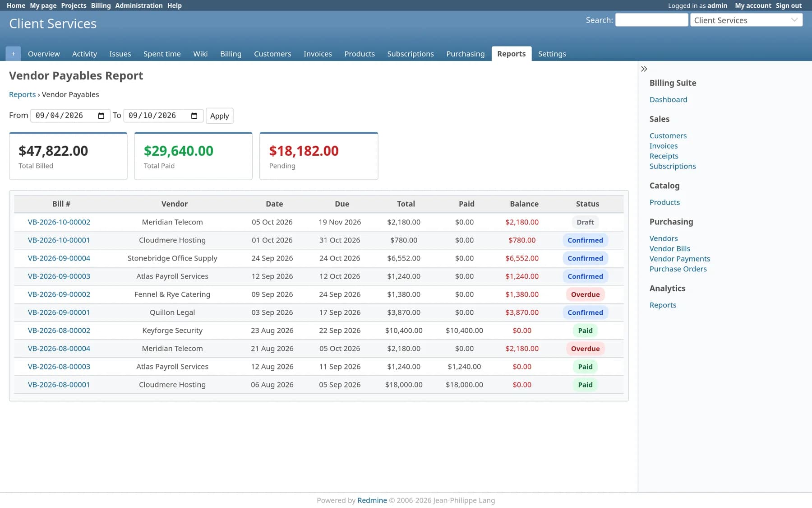Open bill VB-2026-10-00002
The width and height of the screenshot is (812, 508).
coord(59,222)
